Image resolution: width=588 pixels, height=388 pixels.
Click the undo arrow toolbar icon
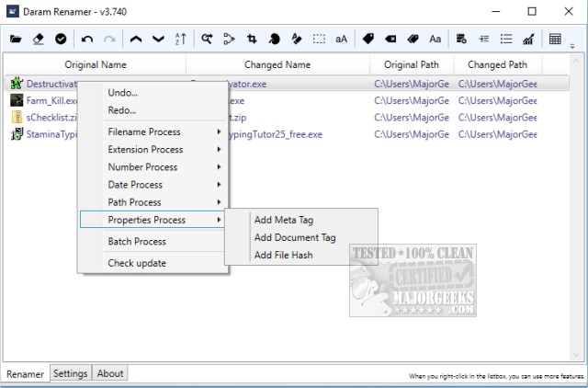(87, 39)
